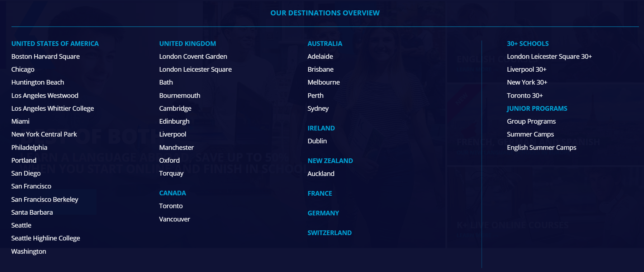
Task: Open New York Central Park link
Action: pos(44,134)
